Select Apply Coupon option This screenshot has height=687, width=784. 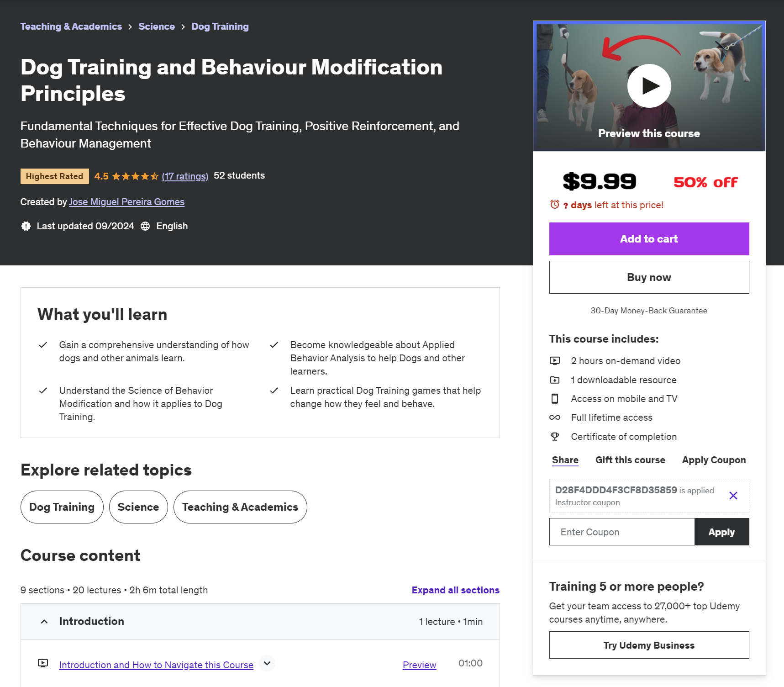[714, 460]
